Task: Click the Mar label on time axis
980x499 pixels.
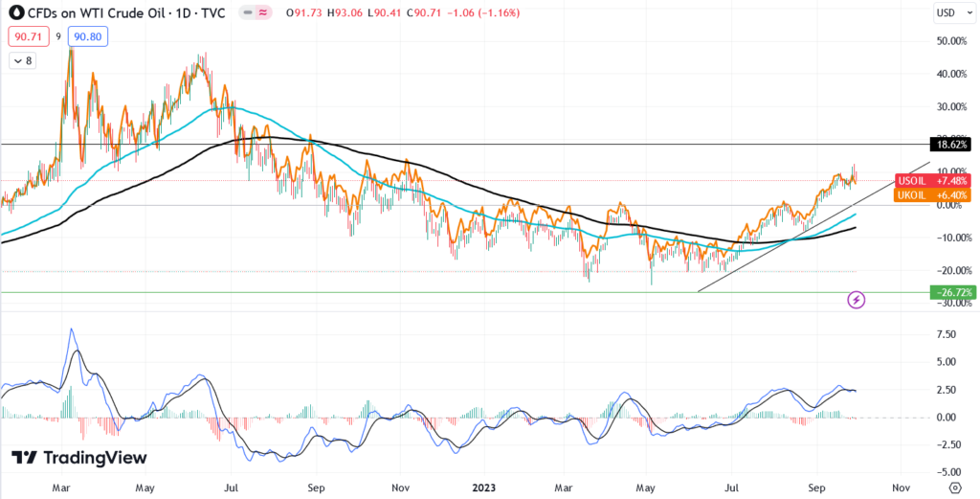Action: click(x=62, y=488)
